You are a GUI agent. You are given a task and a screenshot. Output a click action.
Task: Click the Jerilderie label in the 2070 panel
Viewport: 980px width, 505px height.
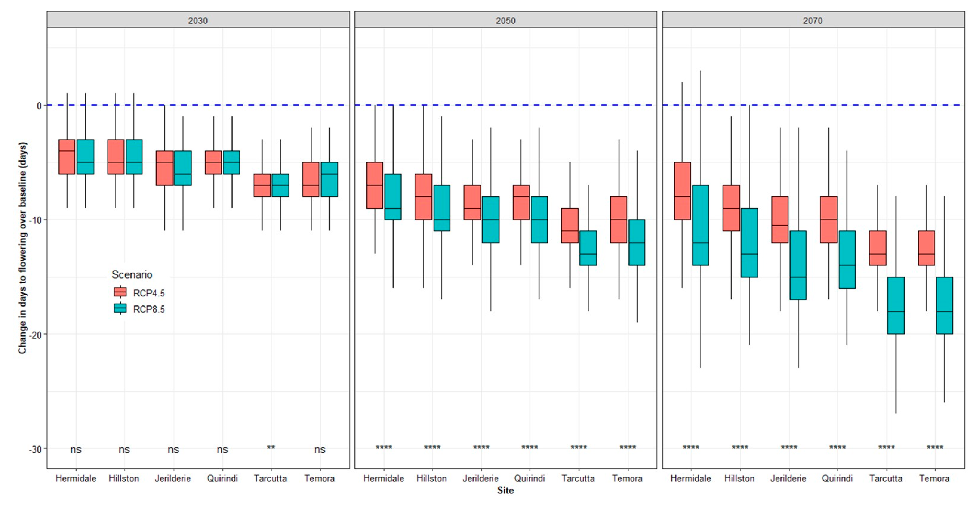788,478
